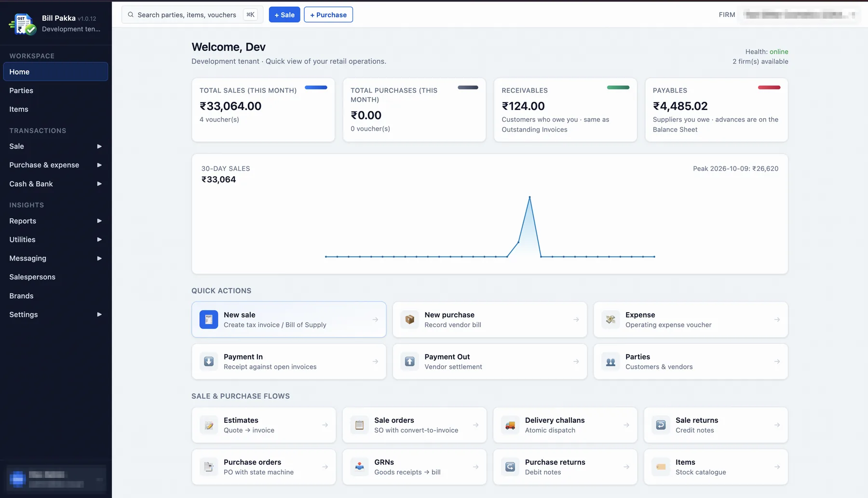Click the Purchase returns icon
Viewport: 868px width, 498px height.
coord(510,467)
